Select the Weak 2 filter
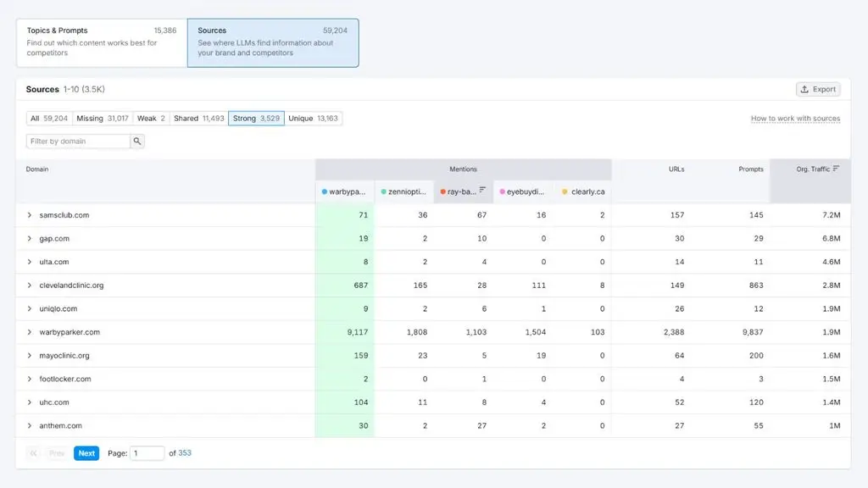This screenshot has width=868, height=488. (151, 119)
